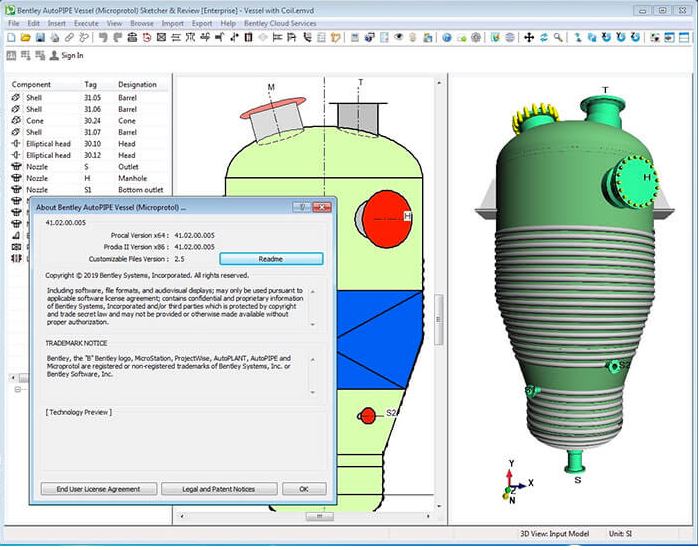Open the Bentley Cloud Services menu
This screenshot has width=699, height=550.
tap(280, 23)
